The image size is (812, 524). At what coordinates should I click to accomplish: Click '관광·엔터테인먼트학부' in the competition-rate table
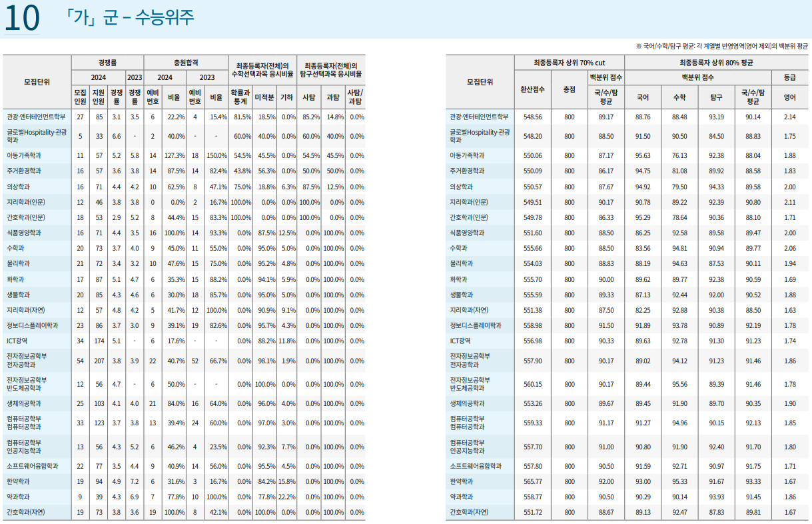pyautogui.click(x=36, y=117)
